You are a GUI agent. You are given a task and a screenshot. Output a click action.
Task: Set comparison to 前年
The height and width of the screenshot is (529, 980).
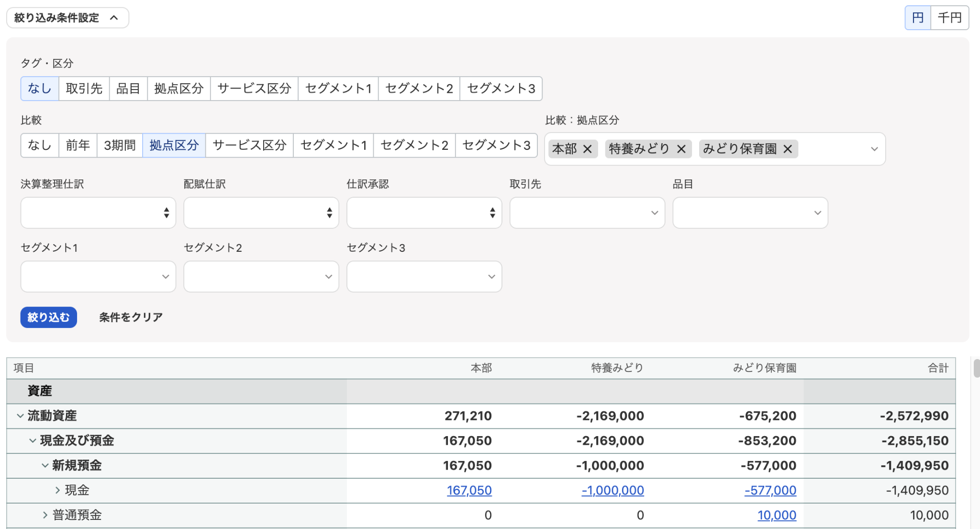coord(78,146)
